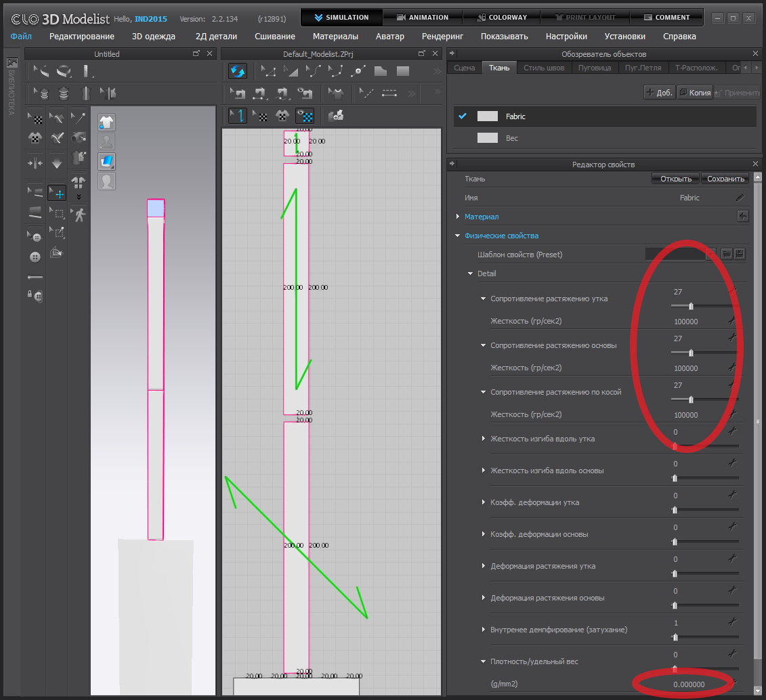Screen dimensions: 766x700
Task: Select the button placement tool icon
Action: [x=35, y=257]
